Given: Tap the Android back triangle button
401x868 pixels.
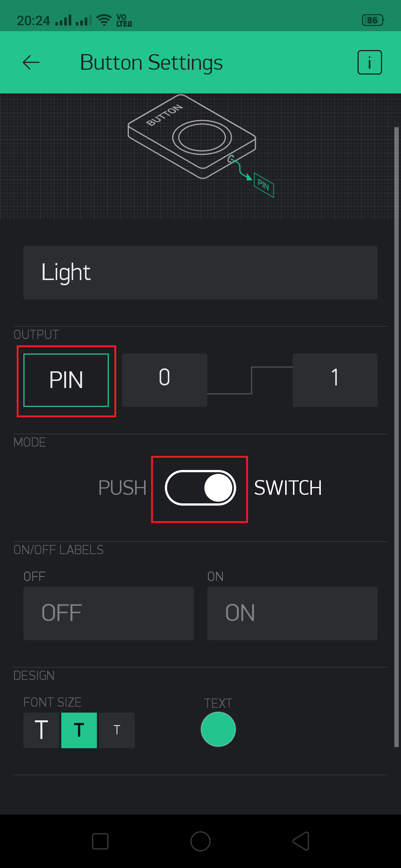Looking at the screenshot, I should [301, 841].
